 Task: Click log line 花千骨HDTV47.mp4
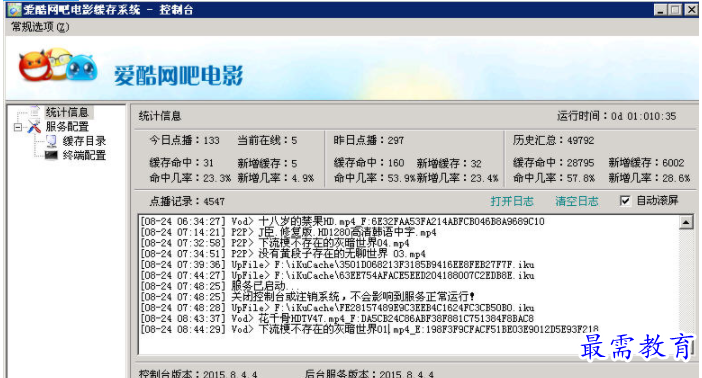pyautogui.click(x=337, y=318)
